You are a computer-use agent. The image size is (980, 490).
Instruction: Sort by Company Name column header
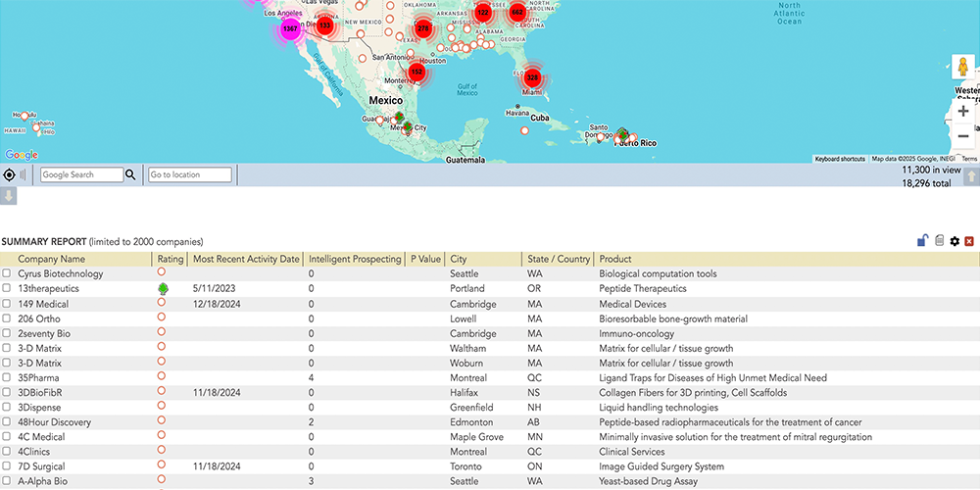point(51,259)
